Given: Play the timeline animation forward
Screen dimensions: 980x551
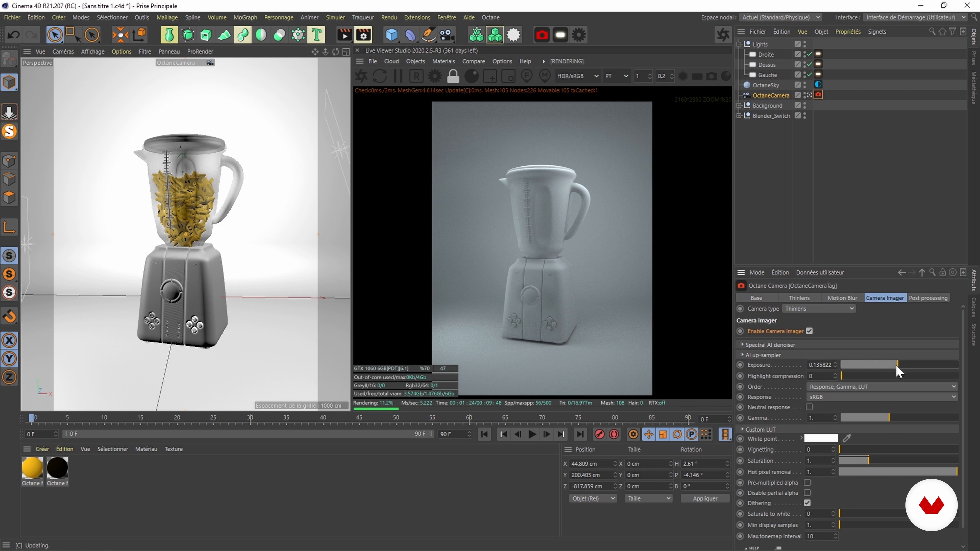Looking at the screenshot, I should click(x=532, y=434).
